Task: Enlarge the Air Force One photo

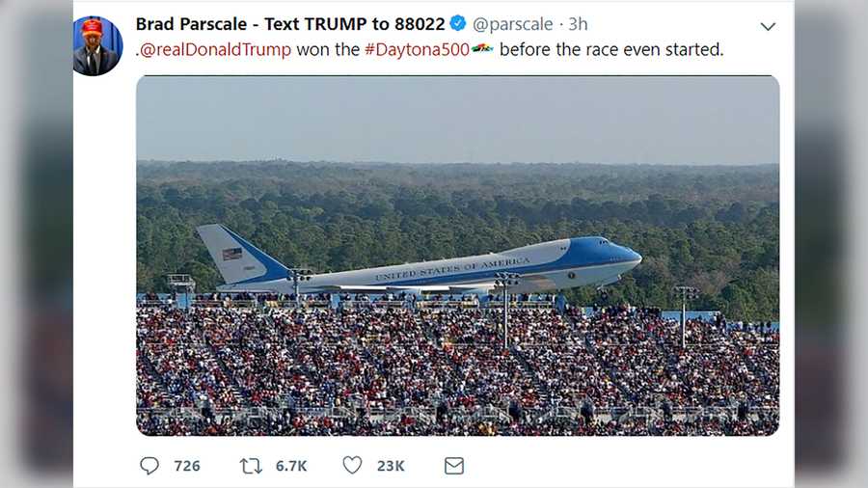Action: point(457,256)
